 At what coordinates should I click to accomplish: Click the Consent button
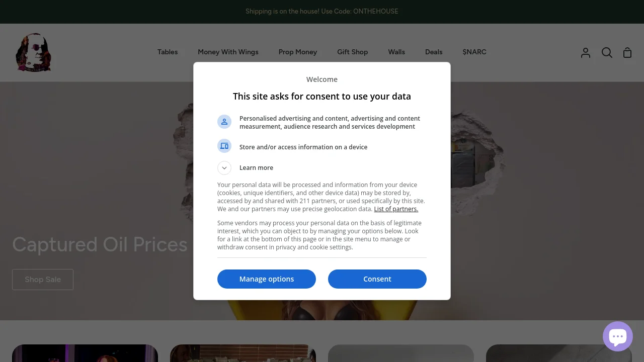[x=377, y=279]
